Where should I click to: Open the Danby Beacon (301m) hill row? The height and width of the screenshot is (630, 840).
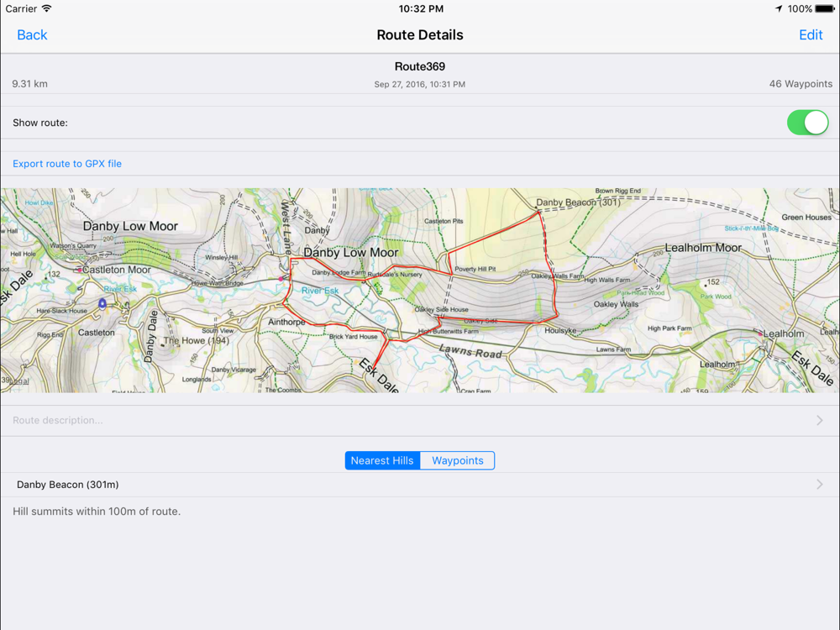tap(420, 485)
